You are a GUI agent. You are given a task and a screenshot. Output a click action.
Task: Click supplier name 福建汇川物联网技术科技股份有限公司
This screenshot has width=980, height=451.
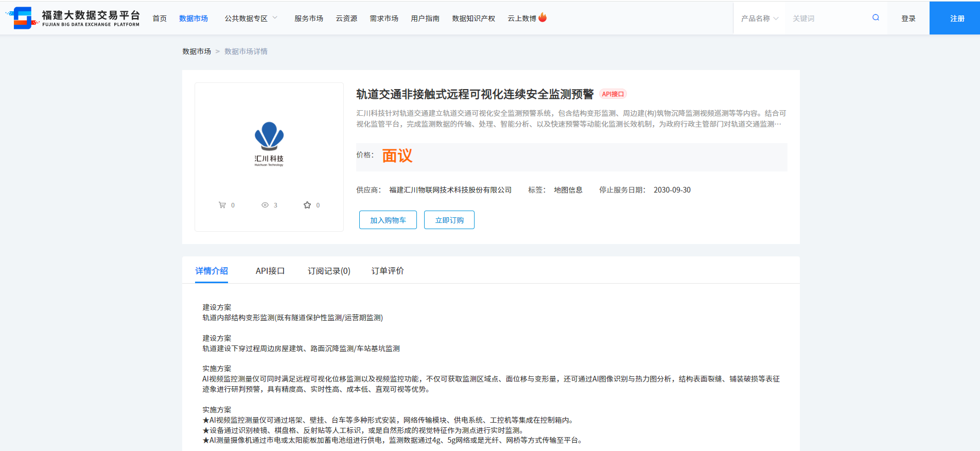click(x=450, y=190)
